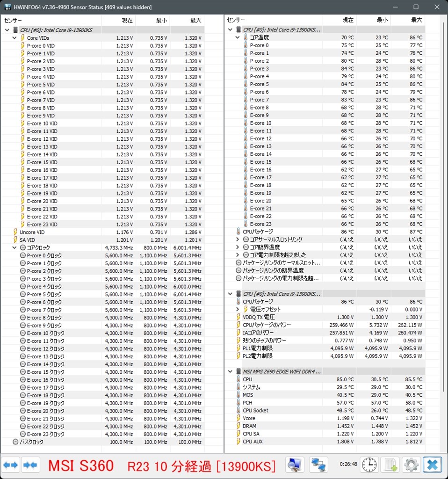Select the E-core 12 temperature row
This screenshot has width=448, height=479.
325,138
